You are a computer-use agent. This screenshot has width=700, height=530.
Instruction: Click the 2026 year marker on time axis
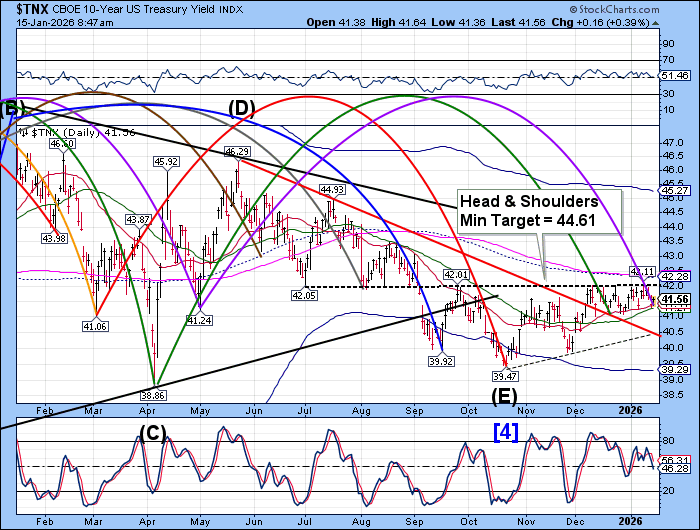pos(629,411)
